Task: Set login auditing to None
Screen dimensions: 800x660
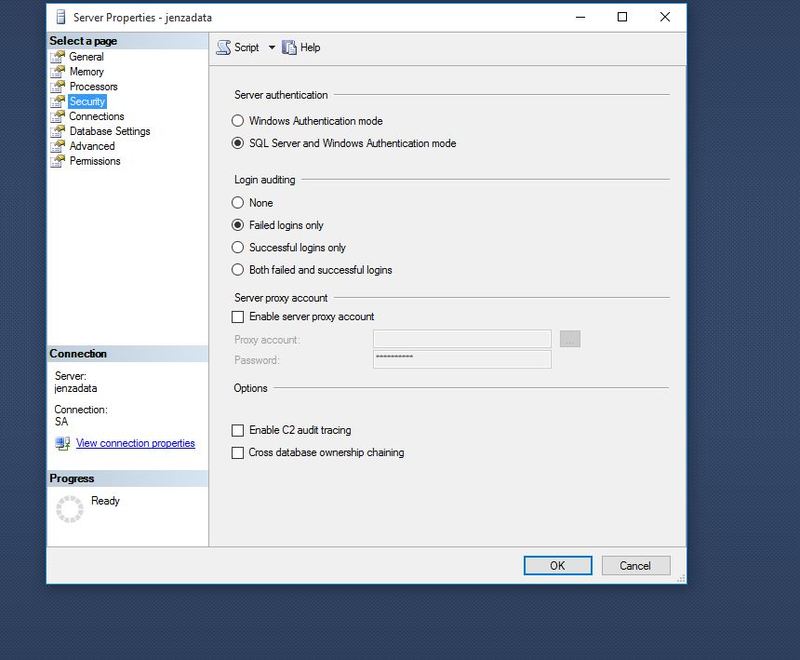Action: click(x=237, y=202)
